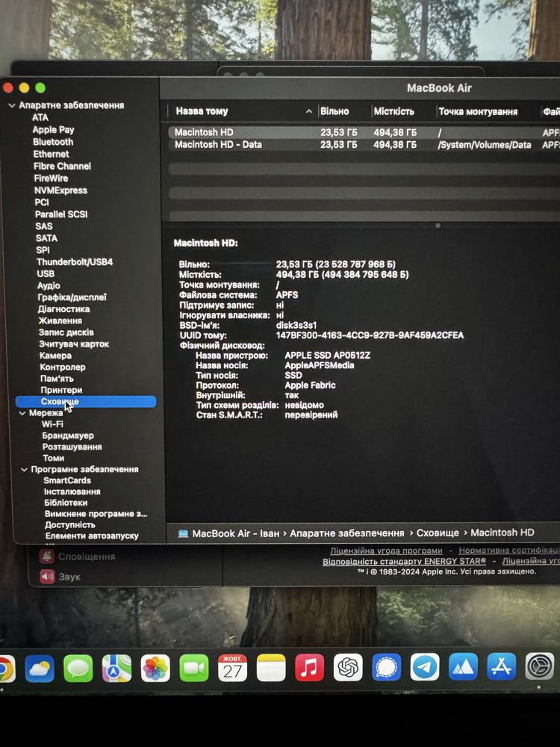Sort volumes by Вільно column

[335, 111]
